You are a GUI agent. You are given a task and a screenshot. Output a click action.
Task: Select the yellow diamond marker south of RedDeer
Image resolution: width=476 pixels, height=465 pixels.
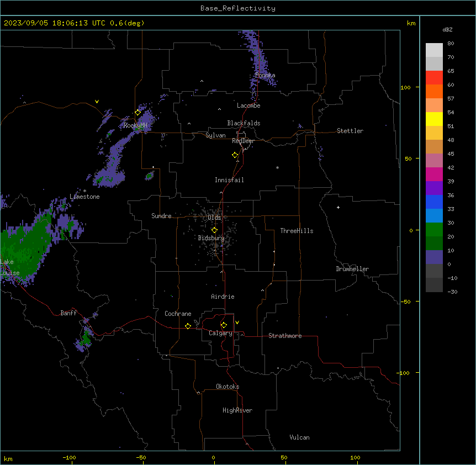tap(235, 155)
